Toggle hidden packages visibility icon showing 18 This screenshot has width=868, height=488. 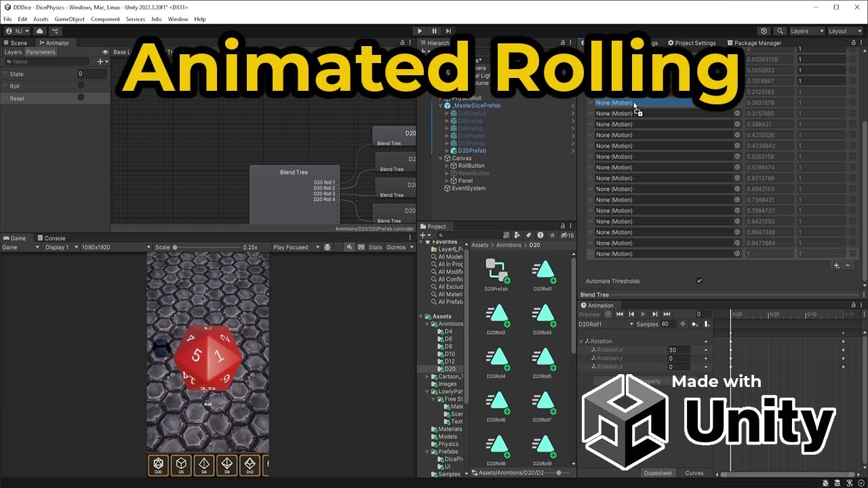pyautogui.click(x=567, y=235)
